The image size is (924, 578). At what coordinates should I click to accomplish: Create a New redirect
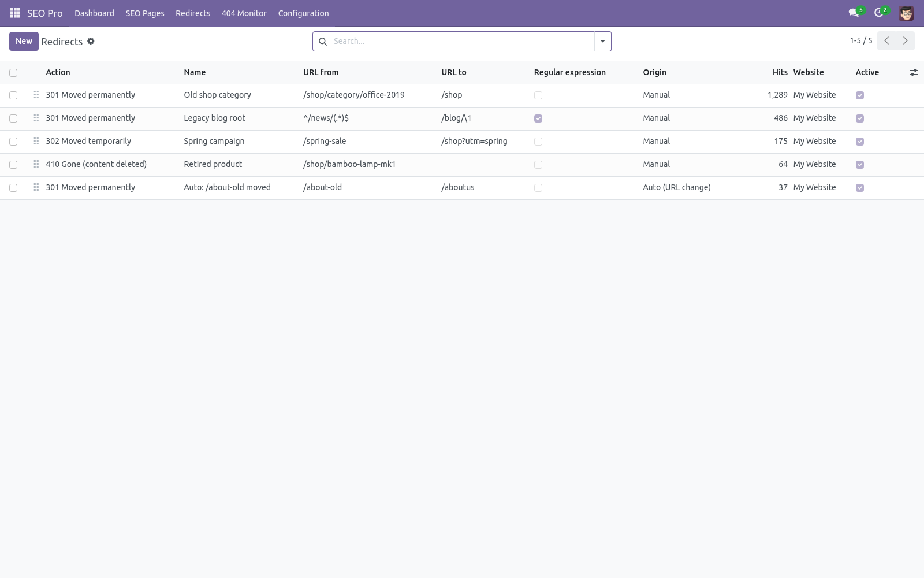pyautogui.click(x=24, y=41)
